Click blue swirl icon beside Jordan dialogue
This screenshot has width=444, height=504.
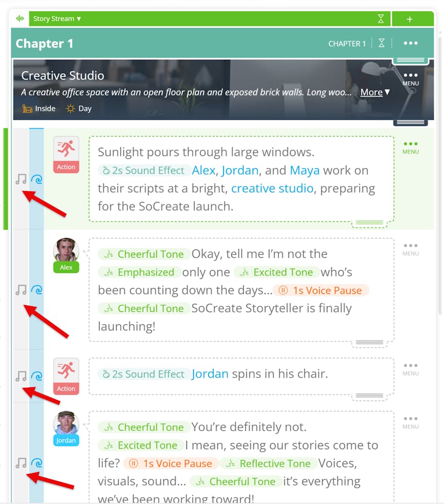pos(37,463)
